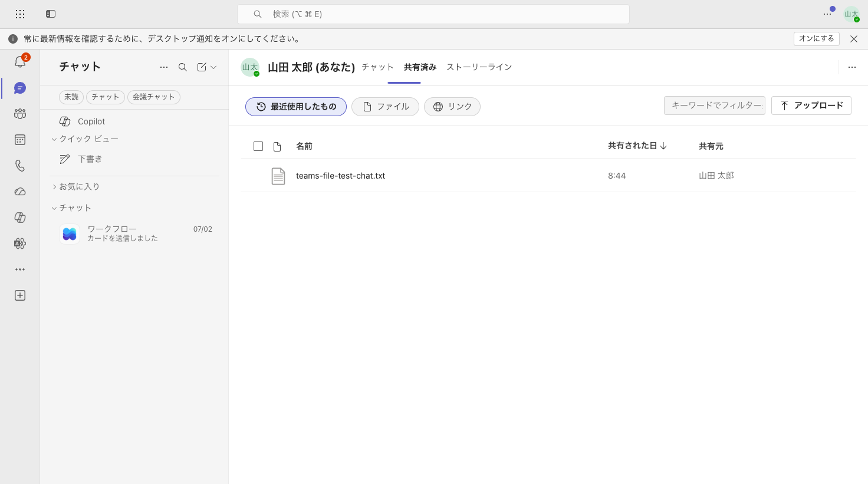Open the ワークフロー chat
Viewport: 868px width, 484px height.
(134, 233)
